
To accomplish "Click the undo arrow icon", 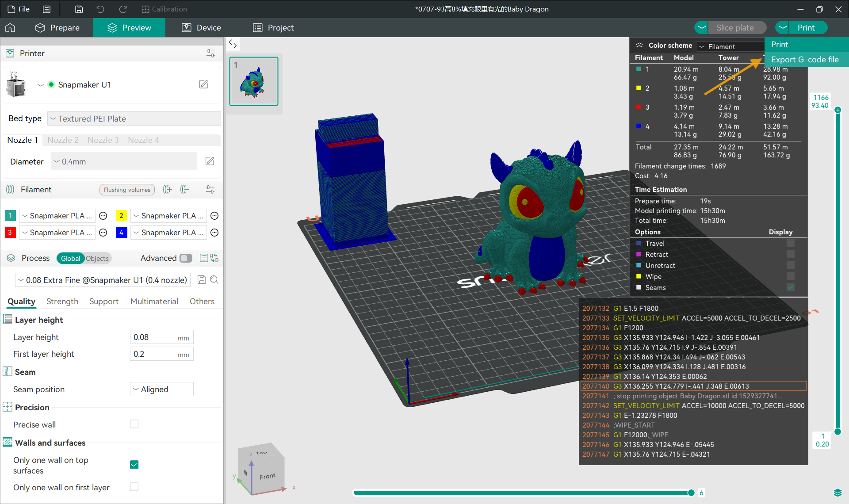I will [x=100, y=9].
